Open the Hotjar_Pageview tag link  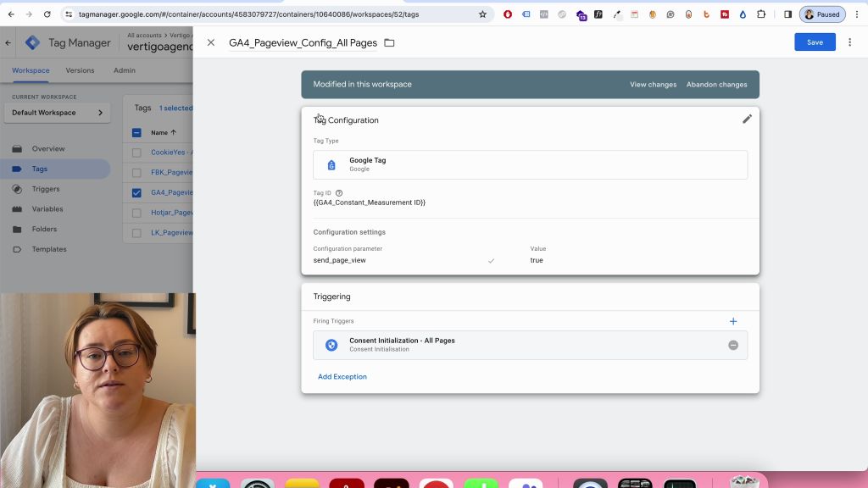(171, 213)
